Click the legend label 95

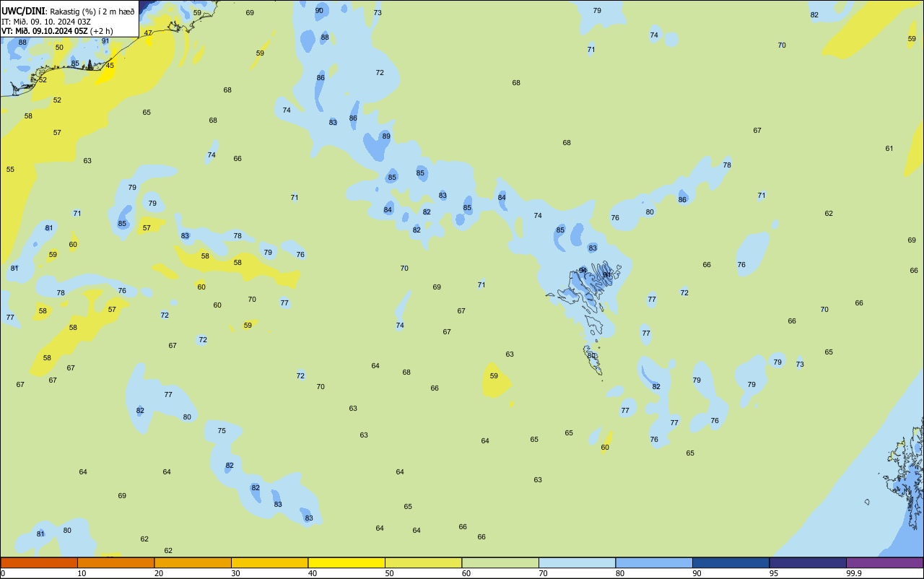773,573
